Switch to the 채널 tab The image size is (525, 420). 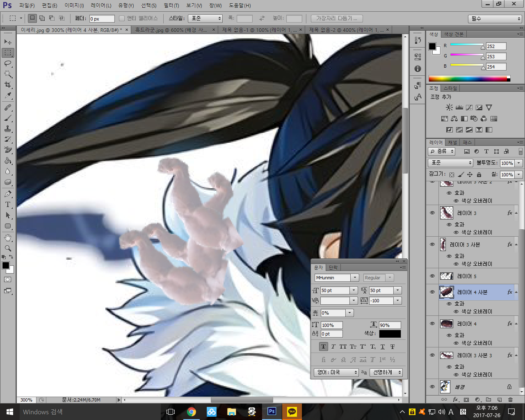(x=452, y=142)
